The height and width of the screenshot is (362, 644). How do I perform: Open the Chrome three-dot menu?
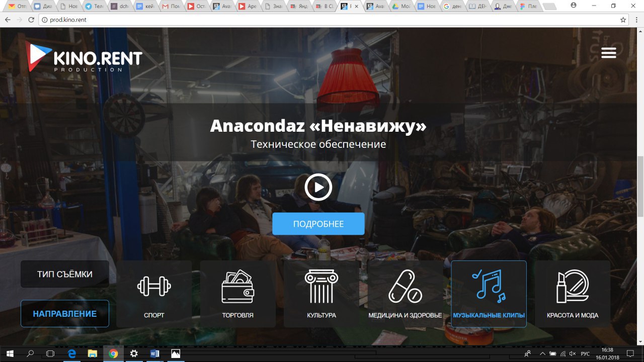pyautogui.click(x=637, y=20)
